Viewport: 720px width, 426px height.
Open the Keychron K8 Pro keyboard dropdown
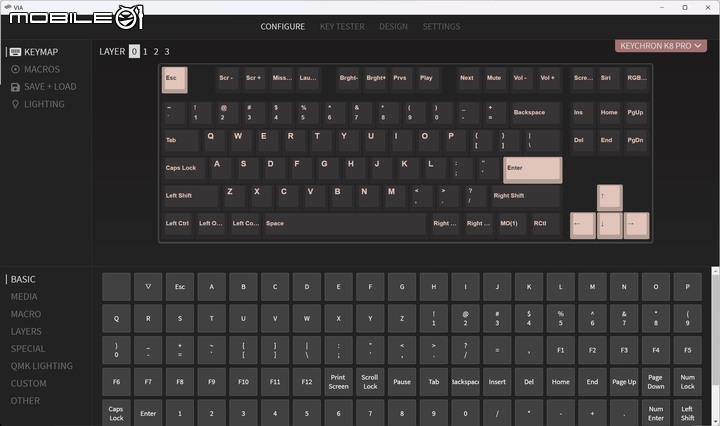(x=661, y=46)
